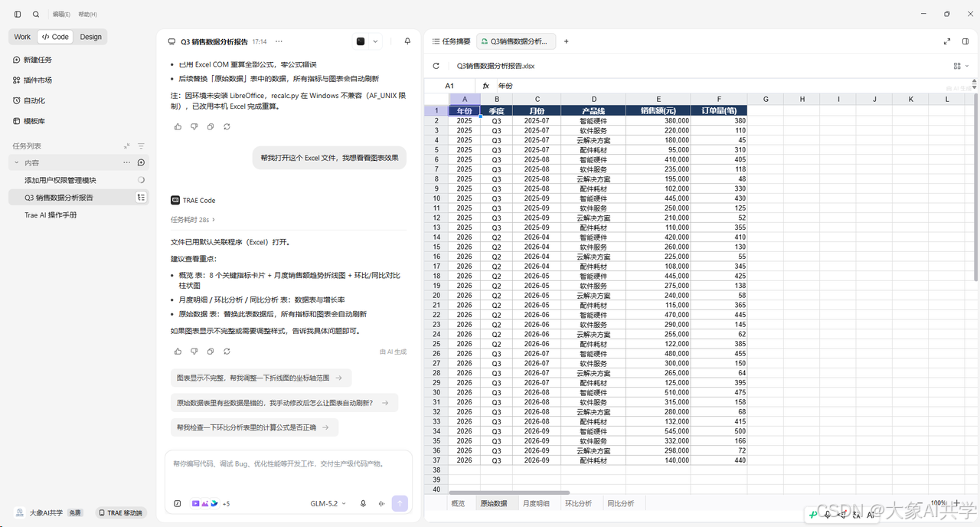The height and width of the screenshot is (527, 980).
Task: Toggle the right panel layout icon
Action: coord(966,41)
